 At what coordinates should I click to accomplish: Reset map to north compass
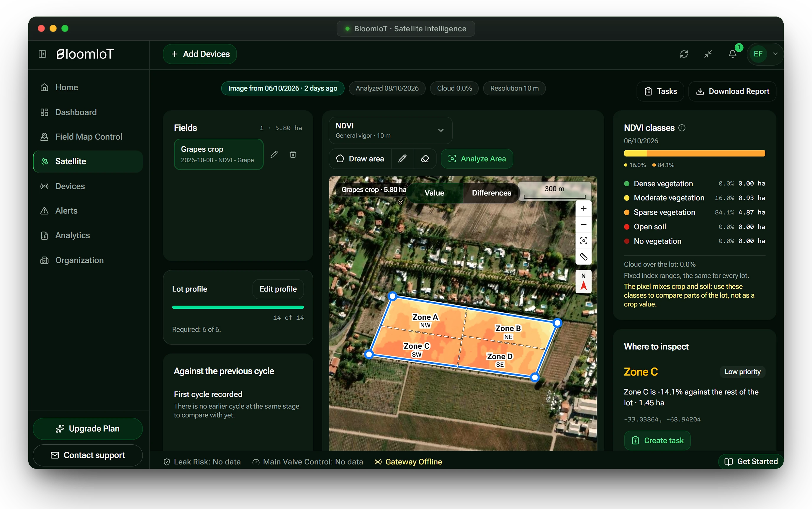pyautogui.click(x=584, y=281)
